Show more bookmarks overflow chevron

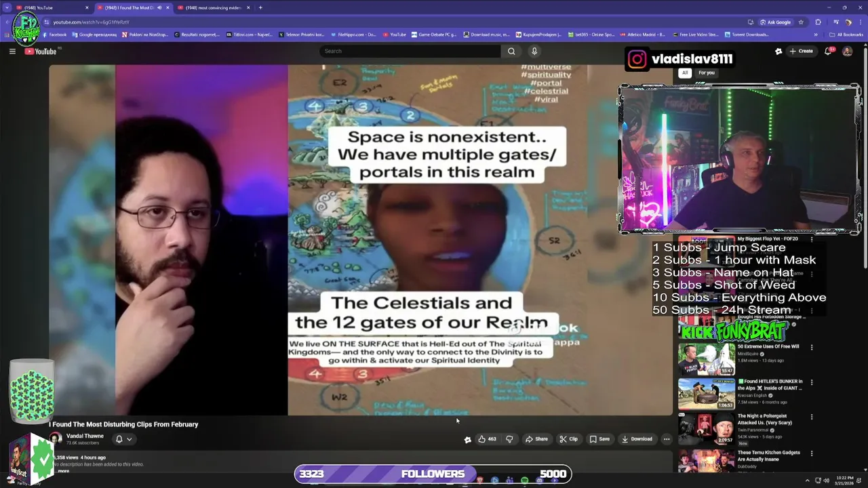816,35
